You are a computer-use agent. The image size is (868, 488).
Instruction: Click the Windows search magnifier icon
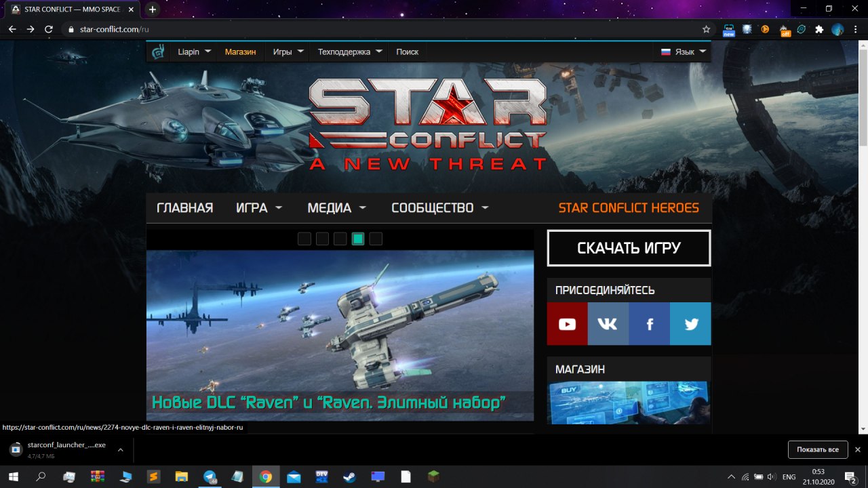tap(41, 476)
